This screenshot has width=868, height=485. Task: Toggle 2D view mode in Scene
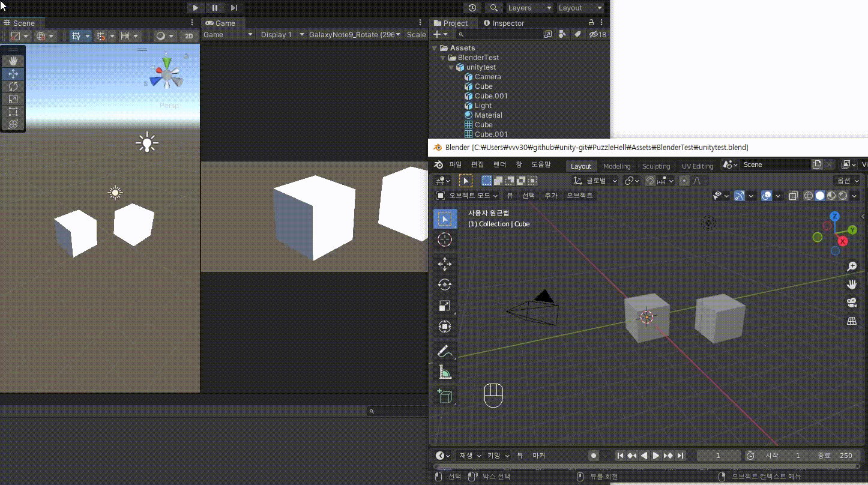pos(189,36)
